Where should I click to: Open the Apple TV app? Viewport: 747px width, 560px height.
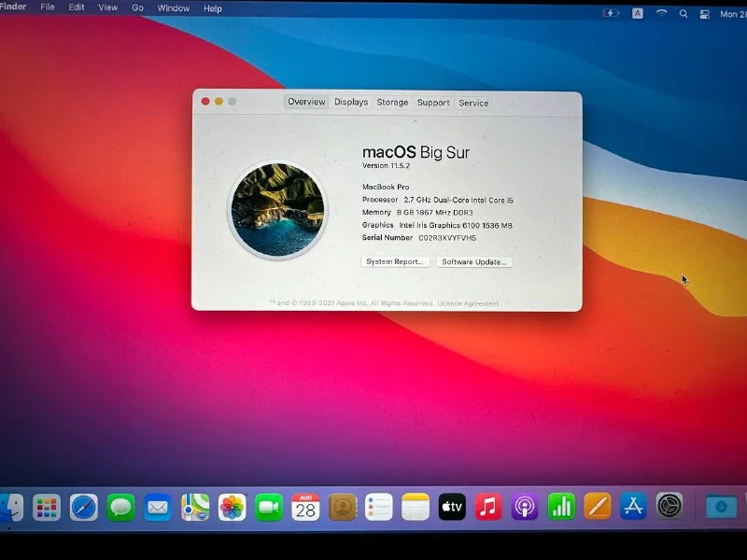[452, 507]
